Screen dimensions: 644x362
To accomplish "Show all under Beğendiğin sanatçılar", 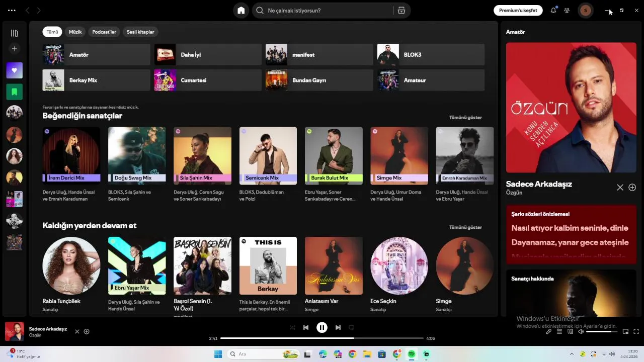I will [x=465, y=118].
